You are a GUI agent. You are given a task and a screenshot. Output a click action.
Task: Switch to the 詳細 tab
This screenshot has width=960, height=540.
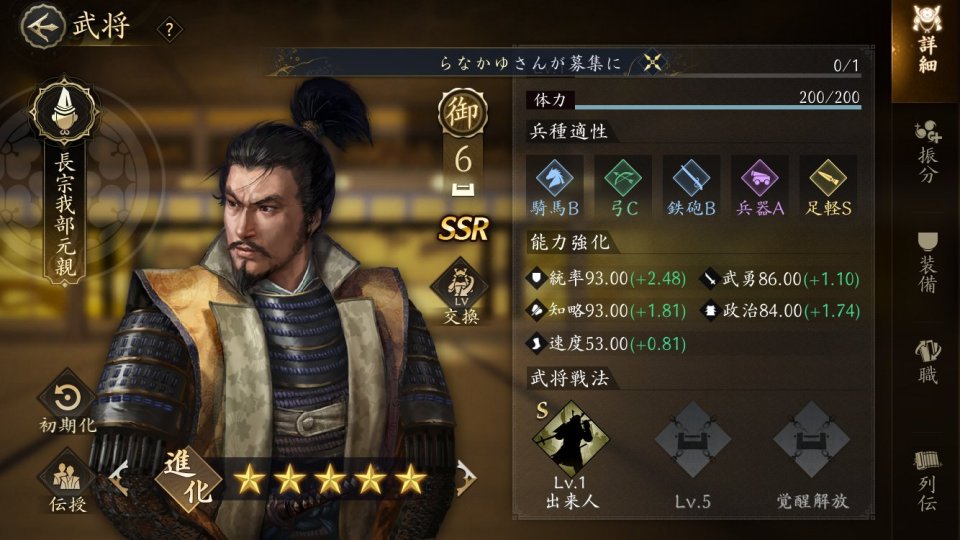(926, 40)
